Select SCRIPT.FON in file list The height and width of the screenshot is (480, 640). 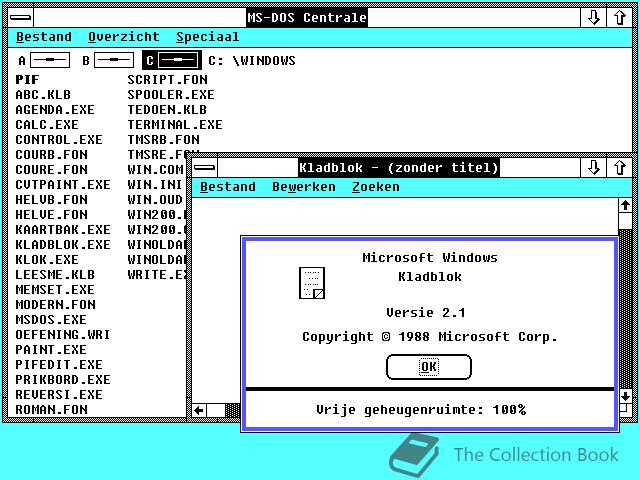167,80
